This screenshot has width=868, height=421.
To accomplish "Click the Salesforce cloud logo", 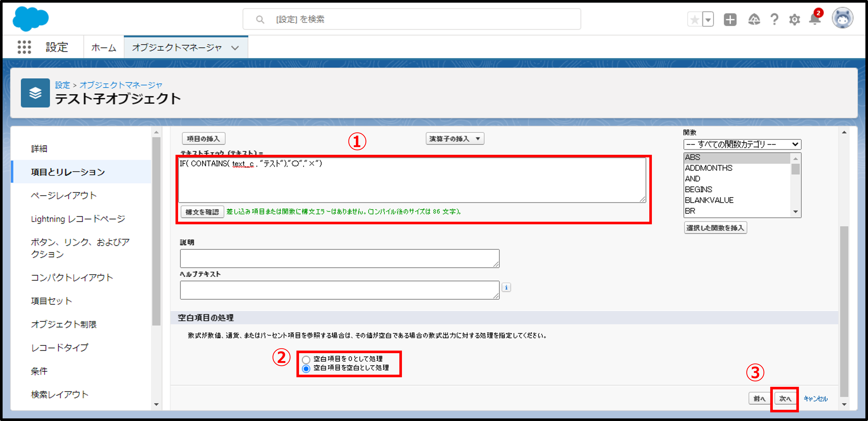I will pyautogui.click(x=30, y=19).
